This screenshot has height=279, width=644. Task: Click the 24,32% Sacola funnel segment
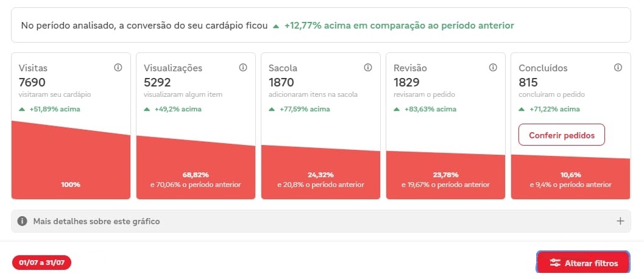[320, 177]
